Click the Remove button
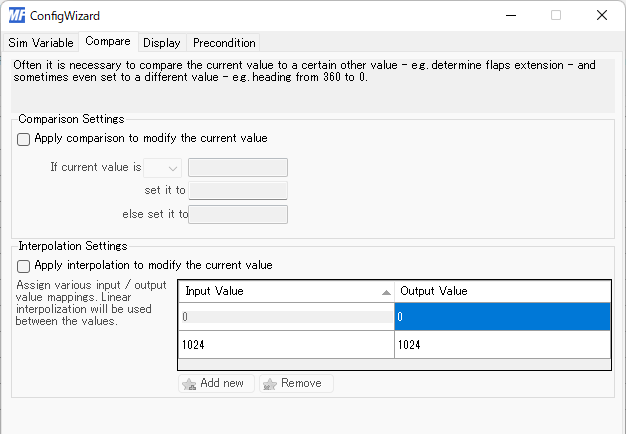This screenshot has height=434, width=626. point(296,383)
